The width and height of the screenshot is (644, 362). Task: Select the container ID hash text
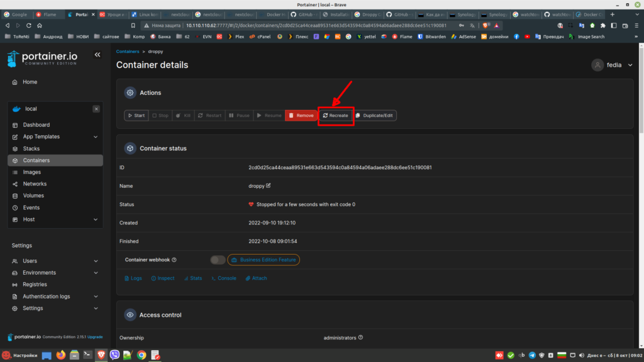pos(340,167)
